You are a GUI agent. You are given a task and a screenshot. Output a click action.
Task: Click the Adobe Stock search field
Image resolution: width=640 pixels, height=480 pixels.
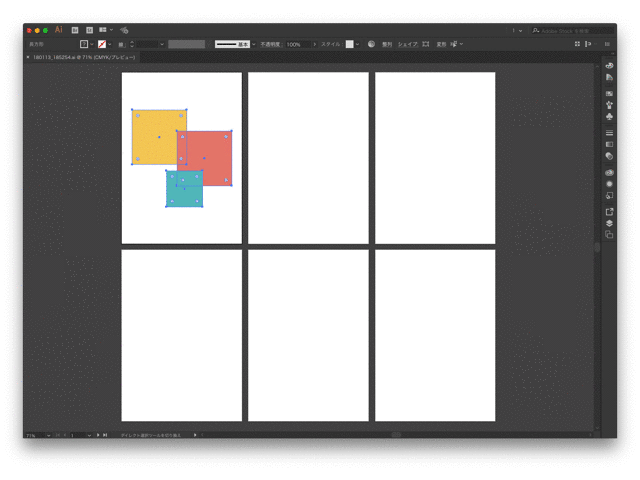pyautogui.click(x=576, y=31)
